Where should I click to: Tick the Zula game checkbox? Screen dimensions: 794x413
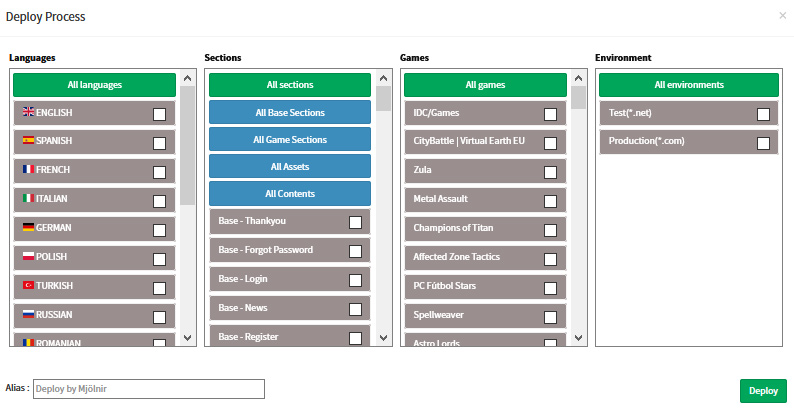[550, 172]
